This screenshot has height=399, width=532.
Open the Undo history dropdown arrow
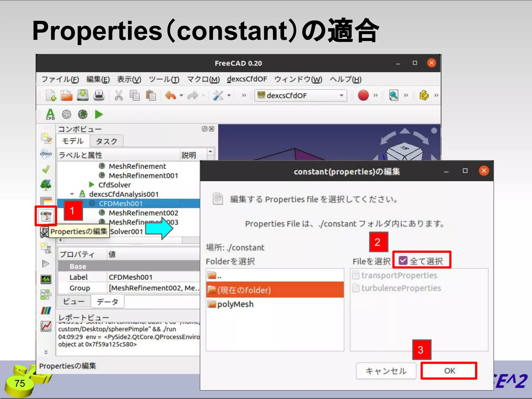tap(181, 95)
